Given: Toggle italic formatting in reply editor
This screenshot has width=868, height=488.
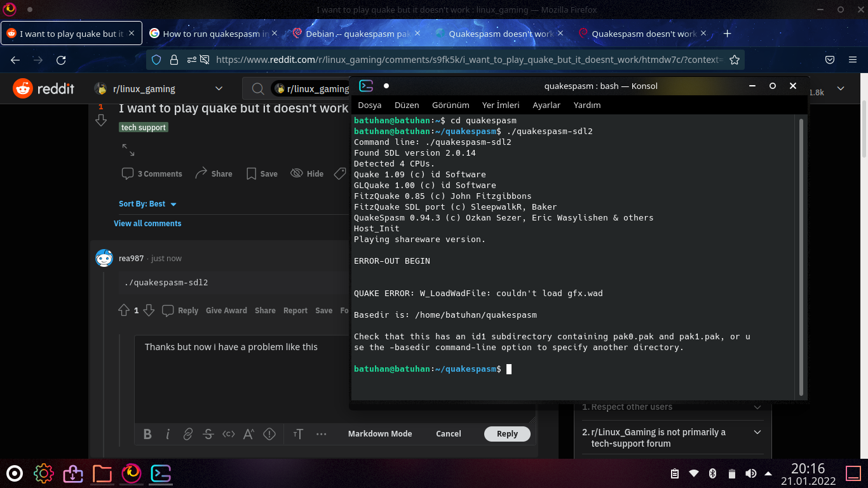Looking at the screenshot, I should [168, 434].
